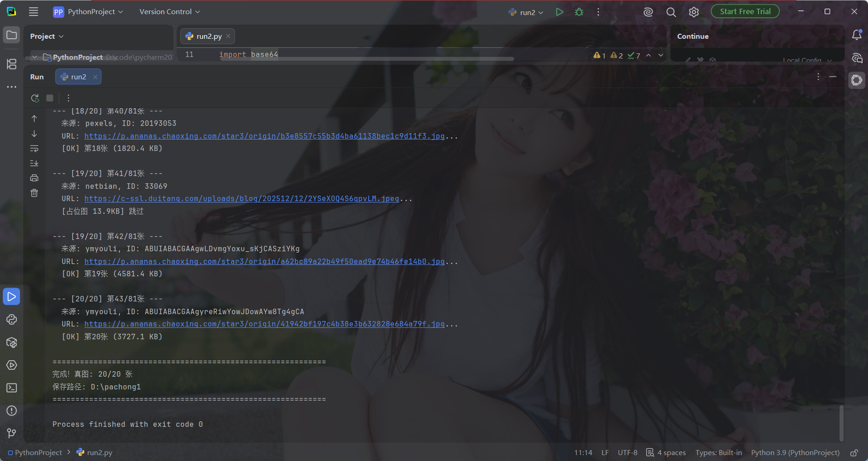This screenshot has width=868, height=461.
Task: Open Python Console tool window
Action: [x=11, y=319]
